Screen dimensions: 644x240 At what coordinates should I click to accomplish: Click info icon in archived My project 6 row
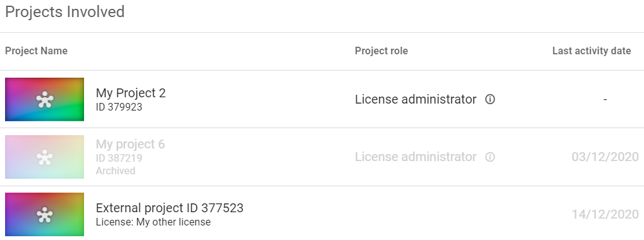490,157
